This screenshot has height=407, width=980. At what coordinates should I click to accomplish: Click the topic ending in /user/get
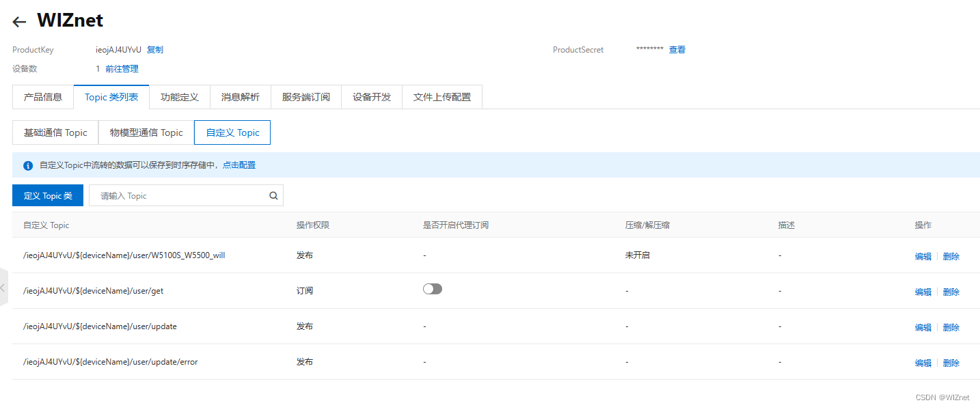(94, 291)
